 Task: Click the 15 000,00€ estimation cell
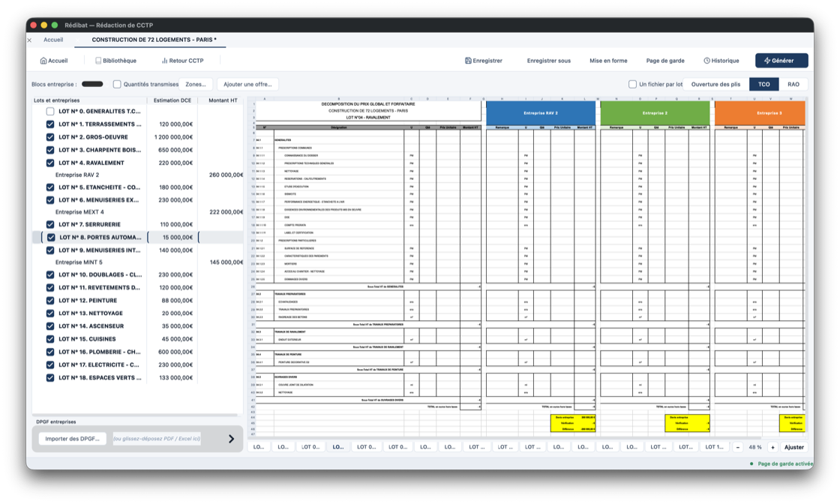point(173,237)
